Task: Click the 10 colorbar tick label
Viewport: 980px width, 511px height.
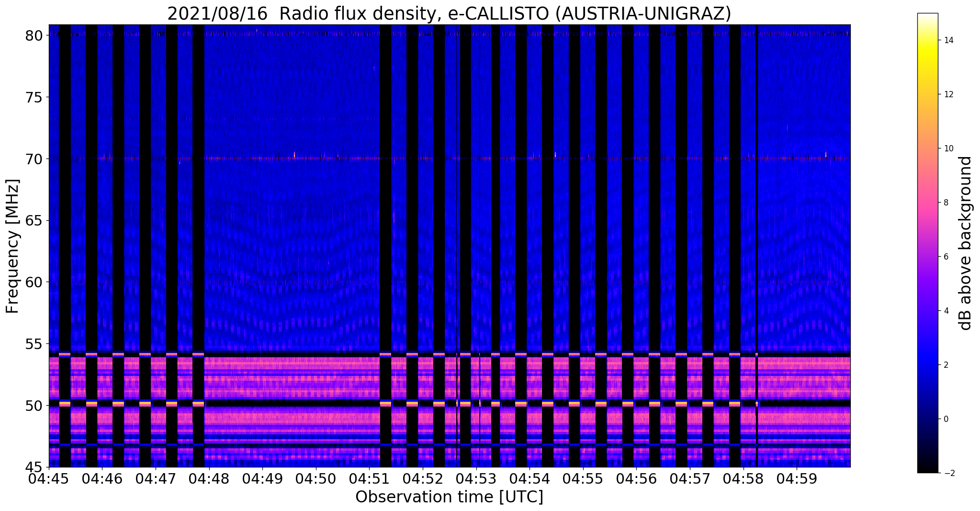Action: [948, 148]
